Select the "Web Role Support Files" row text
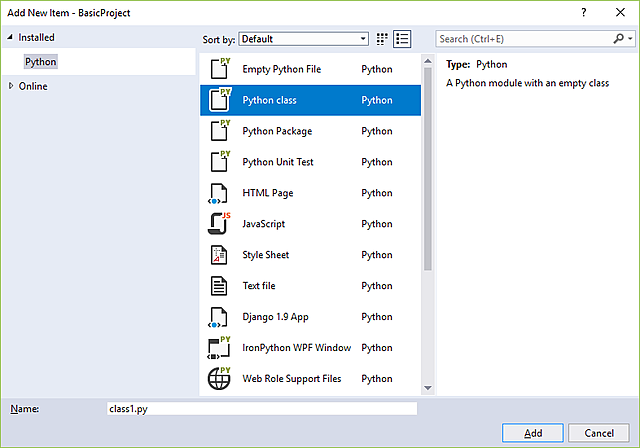Image resolution: width=640 pixels, height=448 pixels. click(x=291, y=379)
